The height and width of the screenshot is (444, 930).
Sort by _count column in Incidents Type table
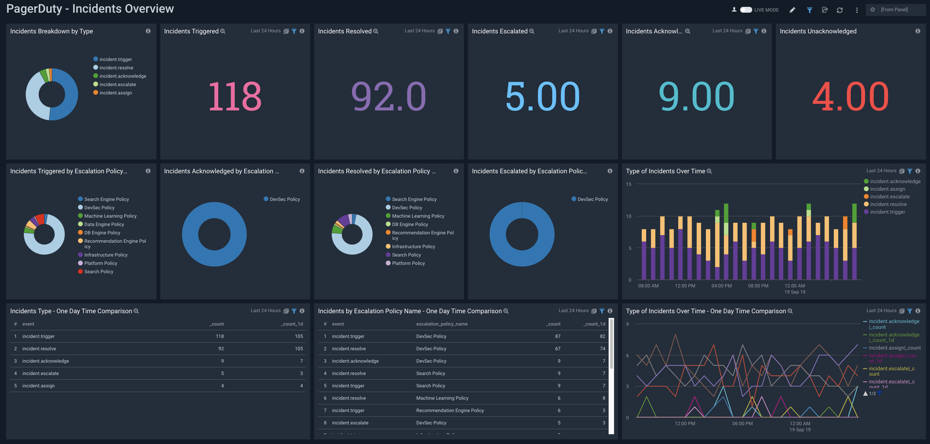(217, 324)
